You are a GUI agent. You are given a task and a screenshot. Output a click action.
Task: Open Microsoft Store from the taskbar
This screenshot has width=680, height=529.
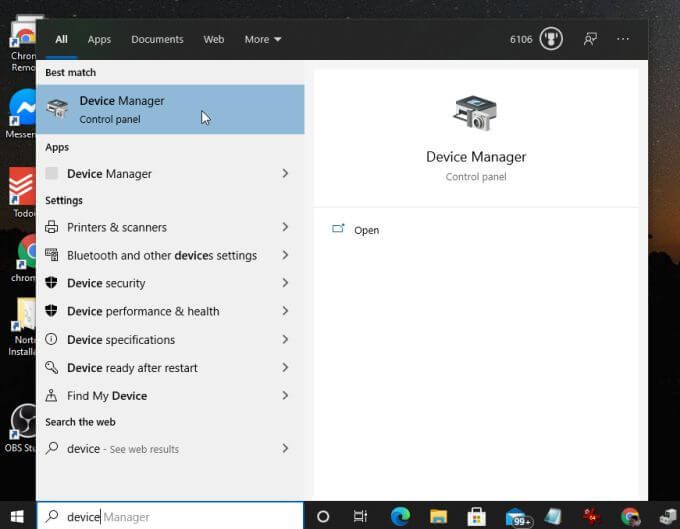(x=477, y=516)
